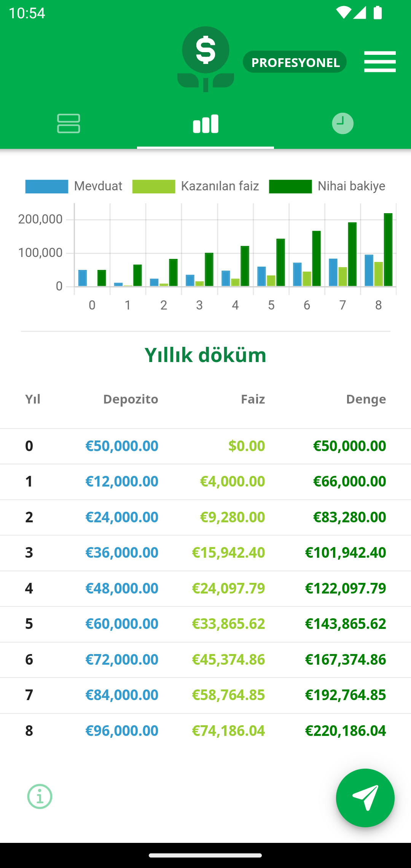Switch to the calculator form tab icon
The width and height of the screenshot is (411, 868).
[x=68, y=123]
